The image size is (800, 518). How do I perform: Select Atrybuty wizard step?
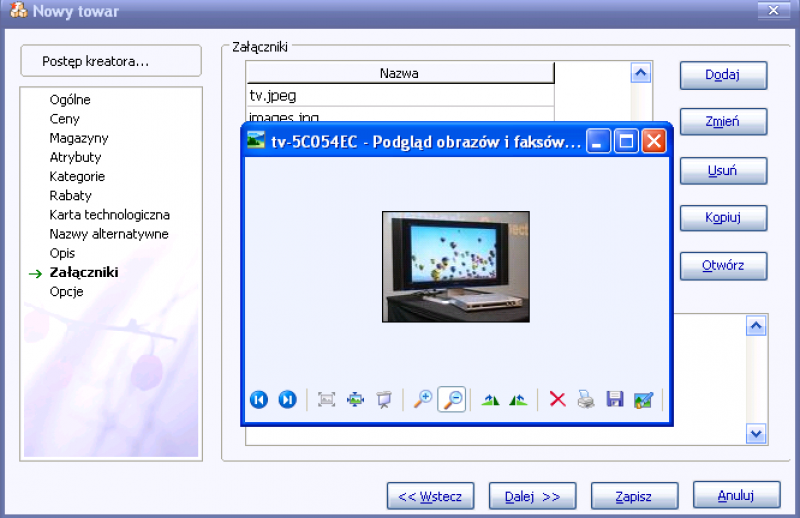tap(75, 157)
